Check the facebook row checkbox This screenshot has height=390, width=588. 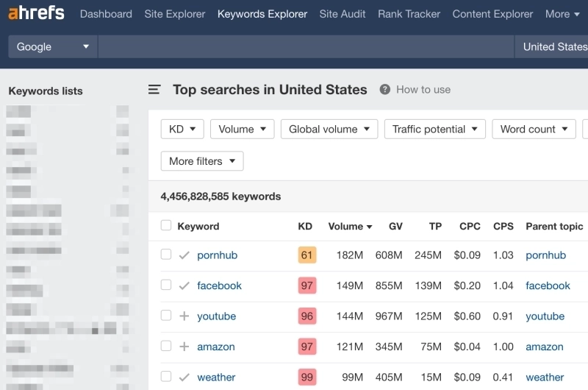166,285
